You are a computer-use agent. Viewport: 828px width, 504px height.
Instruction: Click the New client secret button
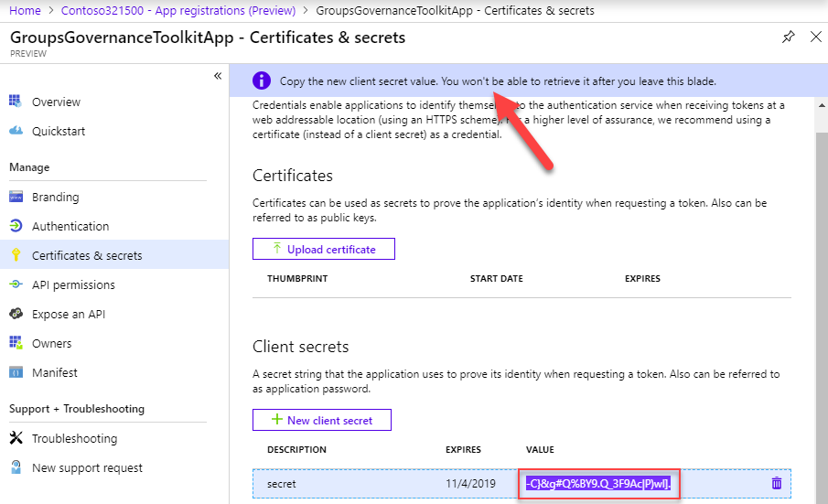point(321,420)
